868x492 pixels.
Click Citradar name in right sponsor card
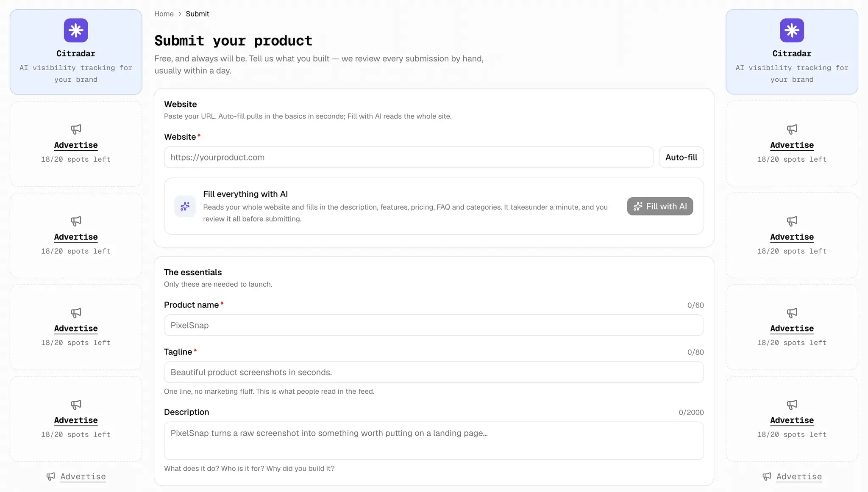coord(792,54)
